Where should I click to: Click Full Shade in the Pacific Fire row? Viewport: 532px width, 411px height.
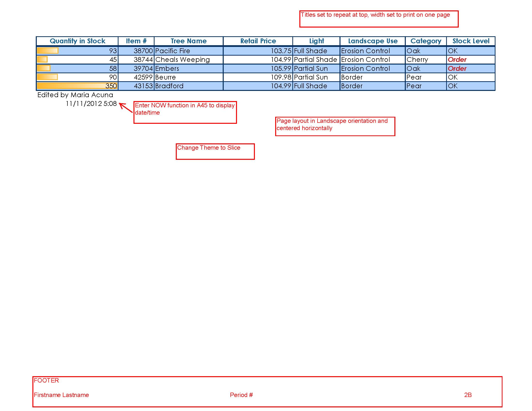317,51
